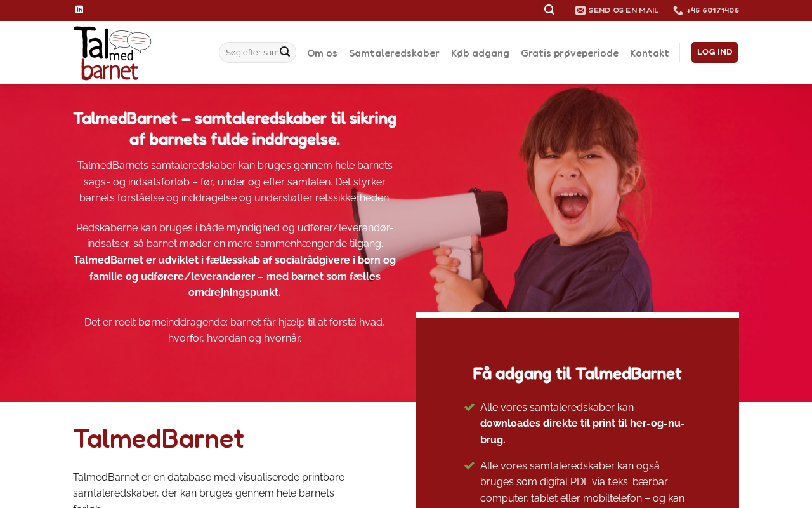Screen dimensions: 812x508
Task: Click the Få adgang til TalmedBarnet heading
Action: coord(577,373)
